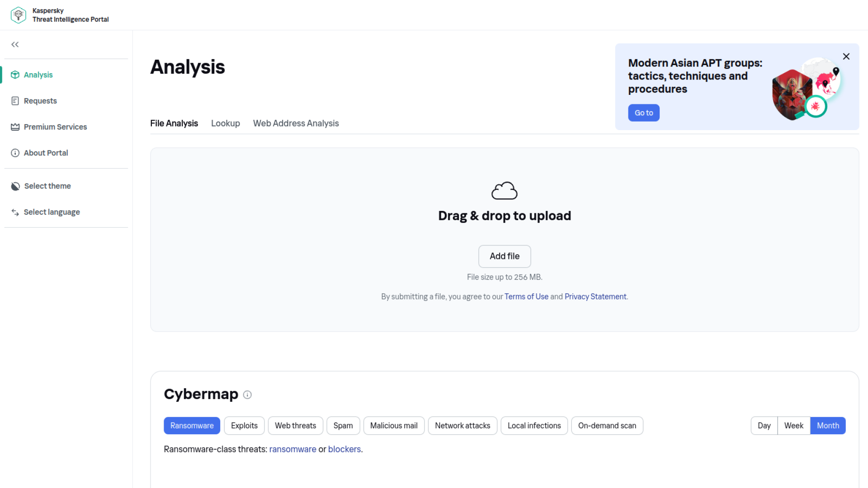Screen dimensions: 868x488
Task: Close the Modern Asian APT groups banner
Action: (x=846, y=56)
